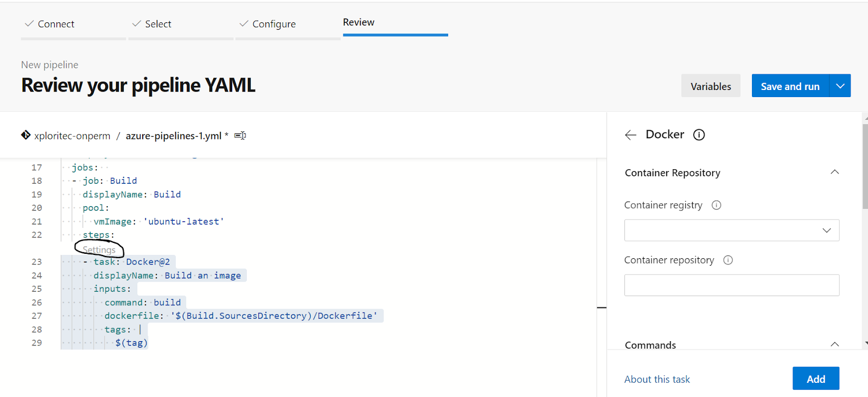The image size is (868, 397).
Task: Focus the Container repository text field
Action: [x=732, y=285]
